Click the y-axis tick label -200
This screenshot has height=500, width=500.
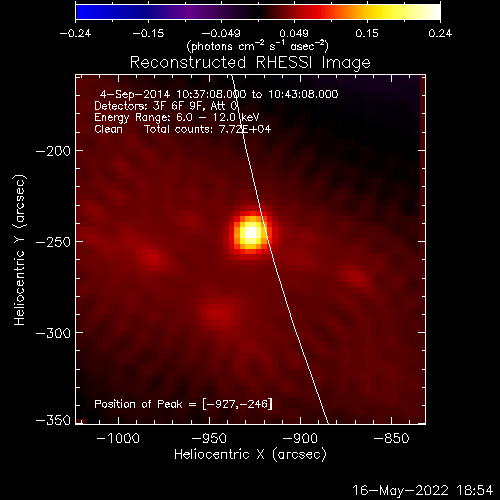53,151
